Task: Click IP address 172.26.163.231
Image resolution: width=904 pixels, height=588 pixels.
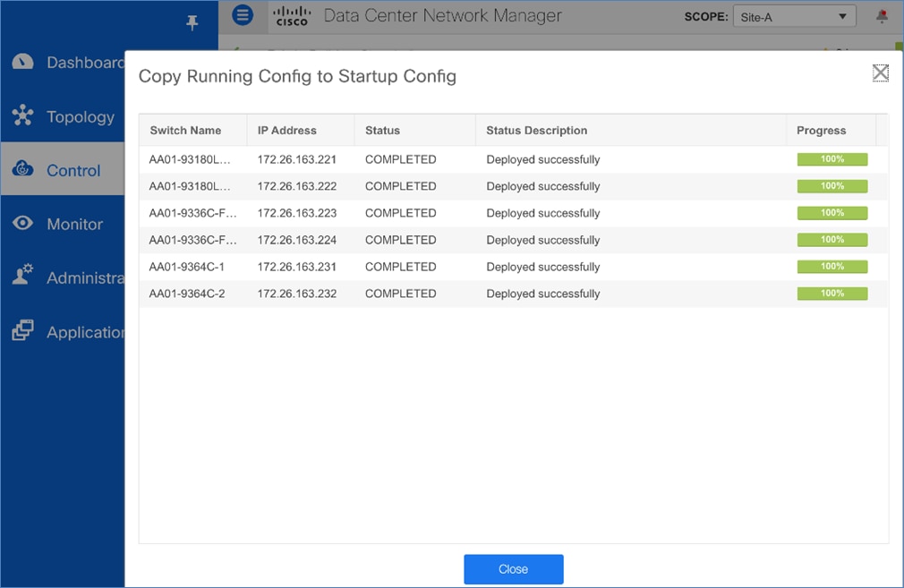Action: pos(296,267)
